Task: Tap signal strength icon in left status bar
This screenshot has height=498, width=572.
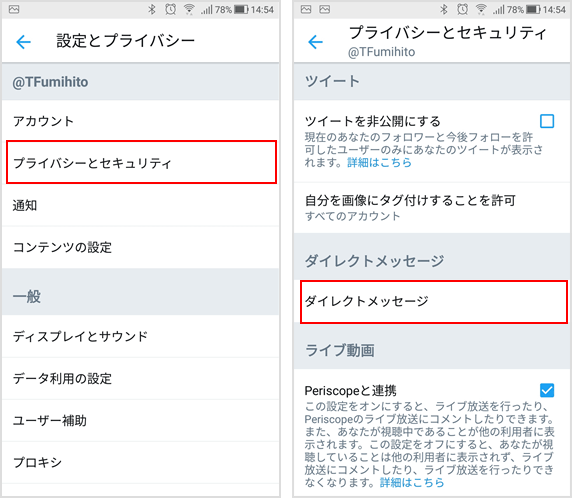Action: coord(206,9)
